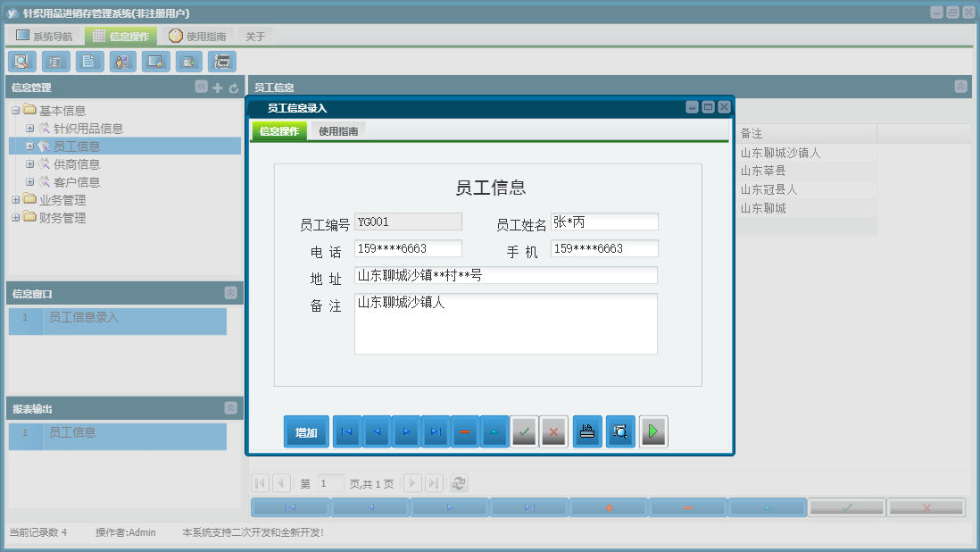Click the user with computer icon in toolbar
Image resolution: width=980 pixels, height=552 pixels.
click(x=122, y=62)
